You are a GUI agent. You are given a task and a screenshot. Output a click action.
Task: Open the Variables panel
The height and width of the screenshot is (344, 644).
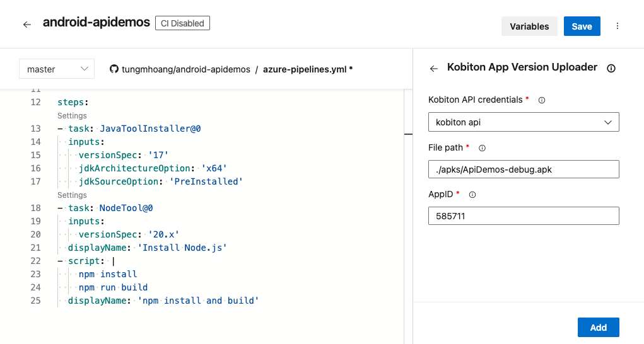529,26
